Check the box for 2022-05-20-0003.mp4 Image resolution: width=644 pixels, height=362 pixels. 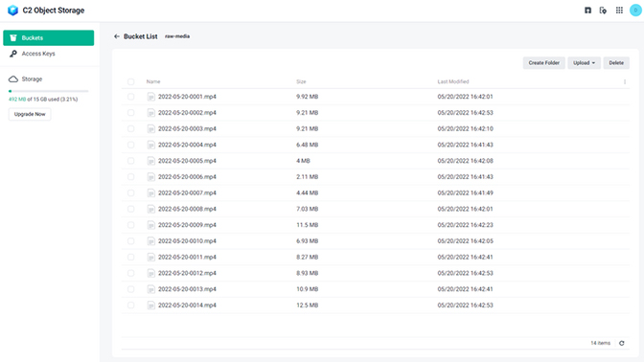[x=130, y=128]
